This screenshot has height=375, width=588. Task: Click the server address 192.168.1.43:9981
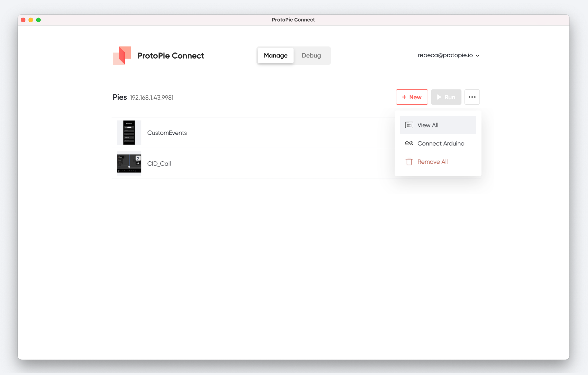152,98
